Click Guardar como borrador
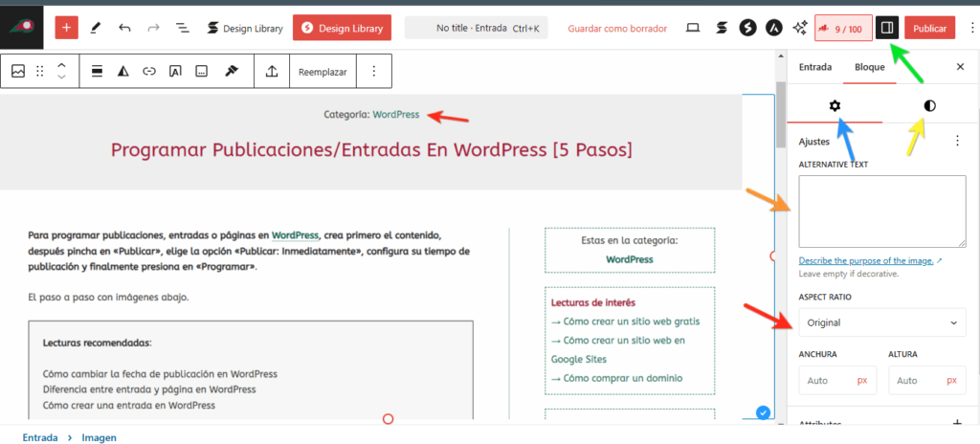Viewport: 980px width, 444px height. tap(617, 28)
